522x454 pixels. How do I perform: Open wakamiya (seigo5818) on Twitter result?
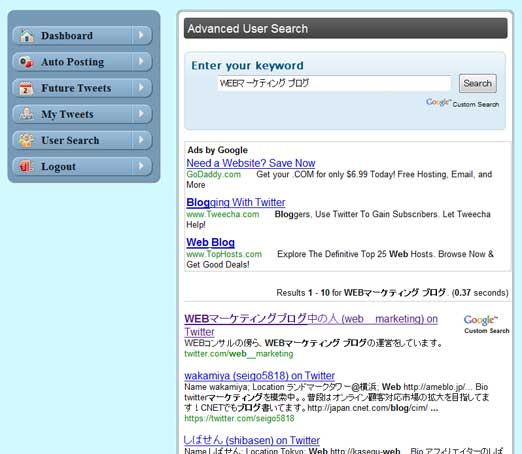click(259, 376)
